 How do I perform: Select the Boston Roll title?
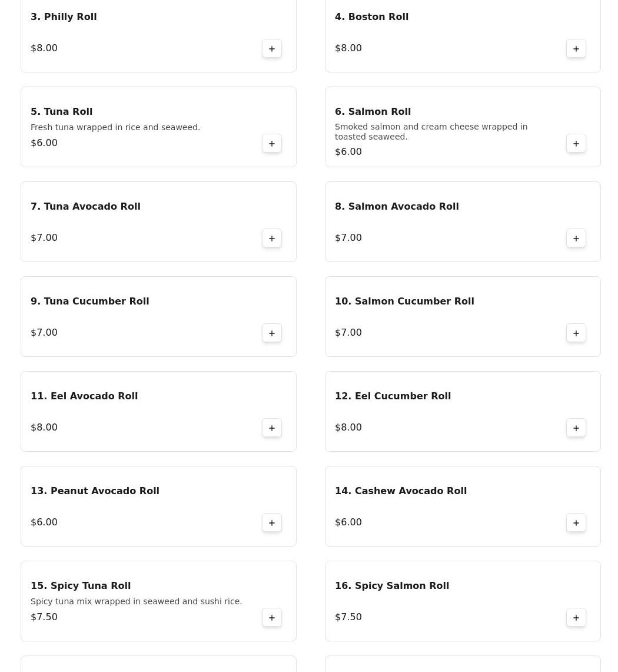coord(371,17)
